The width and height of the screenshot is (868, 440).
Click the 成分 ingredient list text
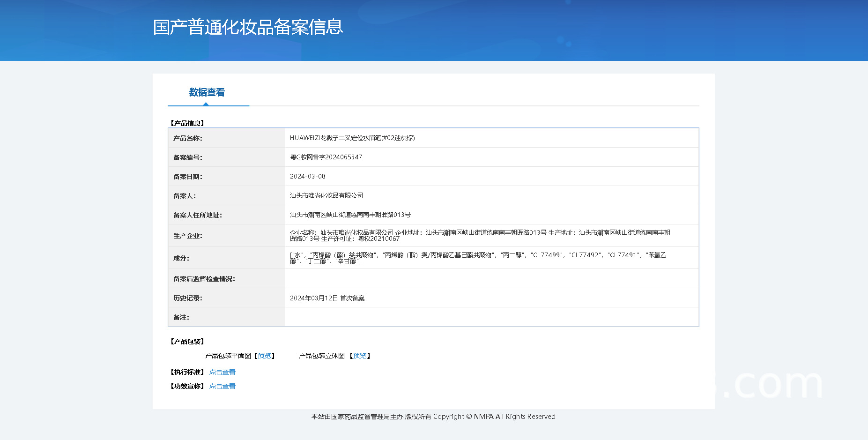coord(478,258)
